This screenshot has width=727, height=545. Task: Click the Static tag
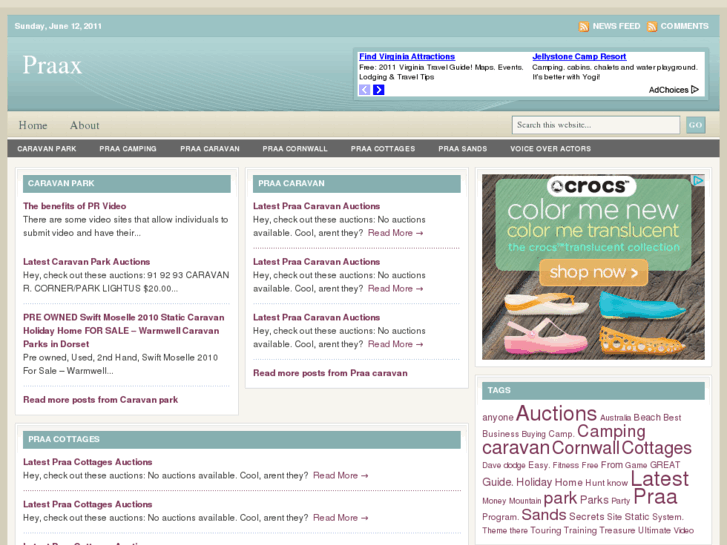point(637,517)
